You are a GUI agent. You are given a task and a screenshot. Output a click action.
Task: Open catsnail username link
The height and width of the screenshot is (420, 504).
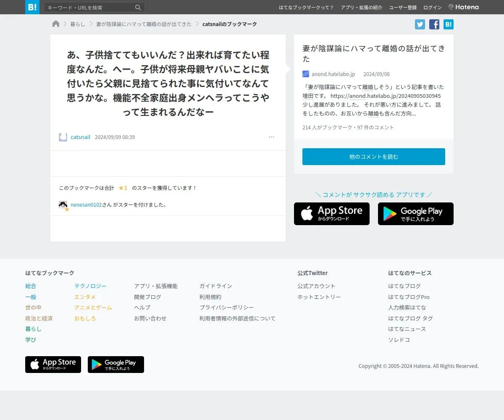80,137
